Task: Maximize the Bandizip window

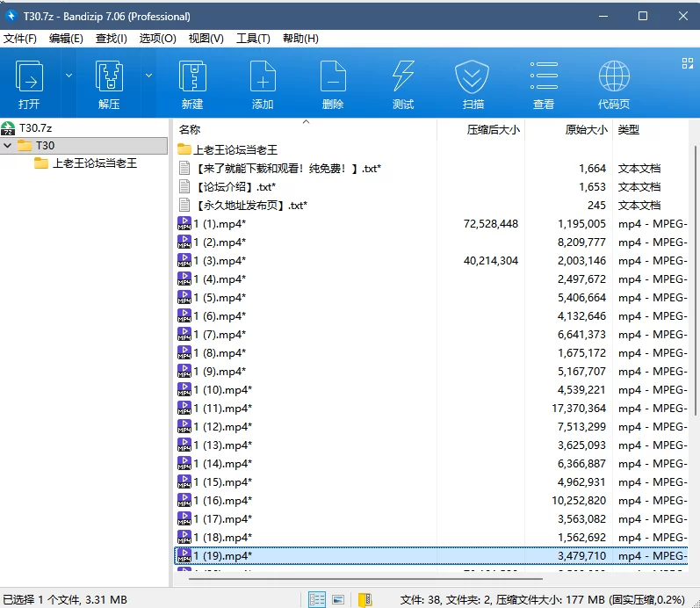Action: coord(643,16)
